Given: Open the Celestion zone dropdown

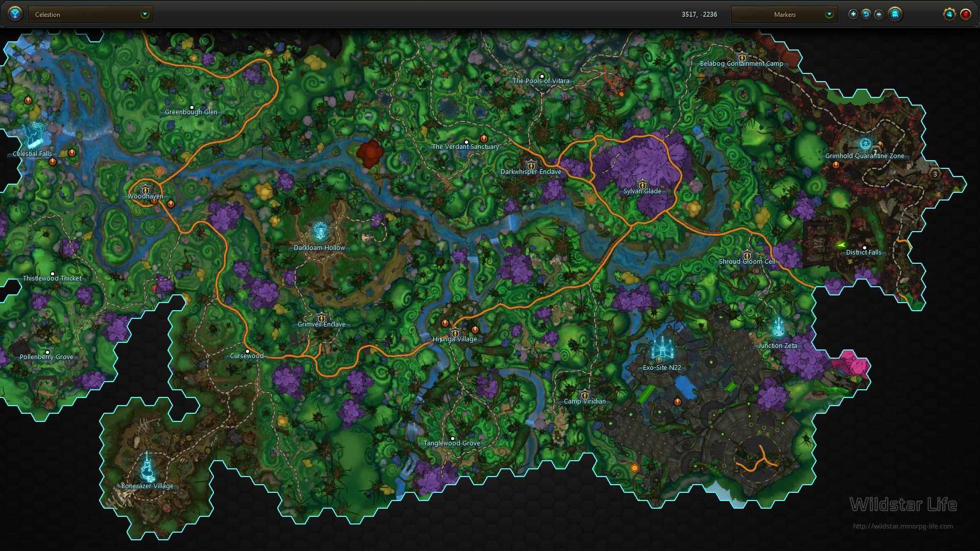Looking at the screenshot, I should click(91, 14).
